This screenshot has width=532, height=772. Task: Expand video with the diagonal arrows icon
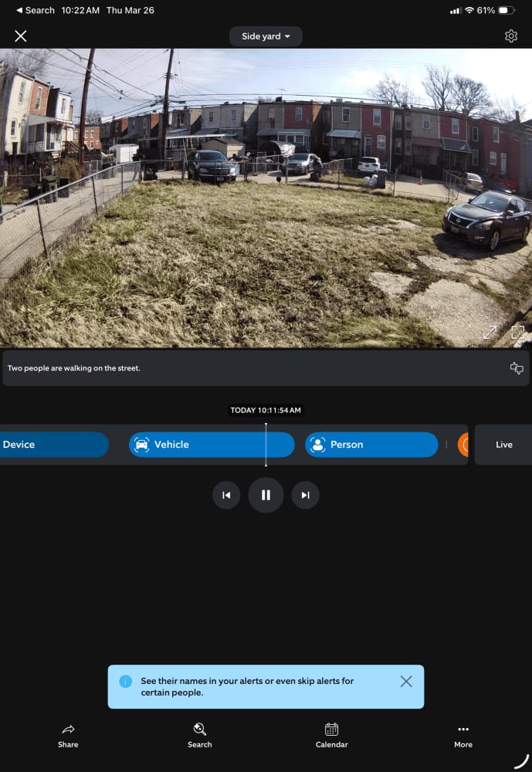click(x=490, y=332)
